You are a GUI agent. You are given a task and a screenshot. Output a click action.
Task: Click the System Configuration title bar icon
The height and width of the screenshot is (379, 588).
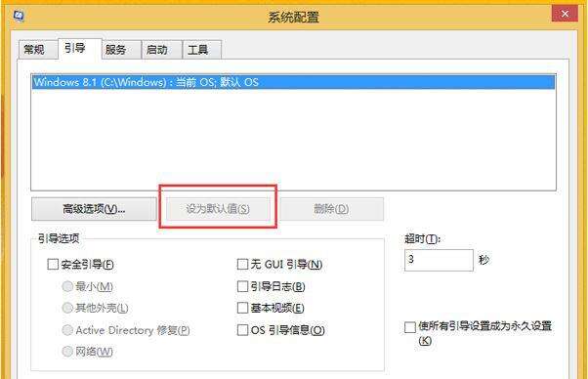[19, 16]
